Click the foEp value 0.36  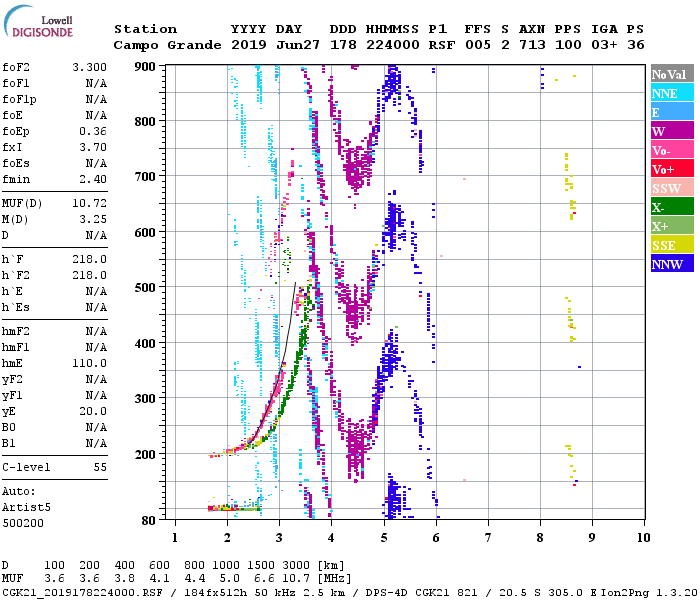(93, 131)
